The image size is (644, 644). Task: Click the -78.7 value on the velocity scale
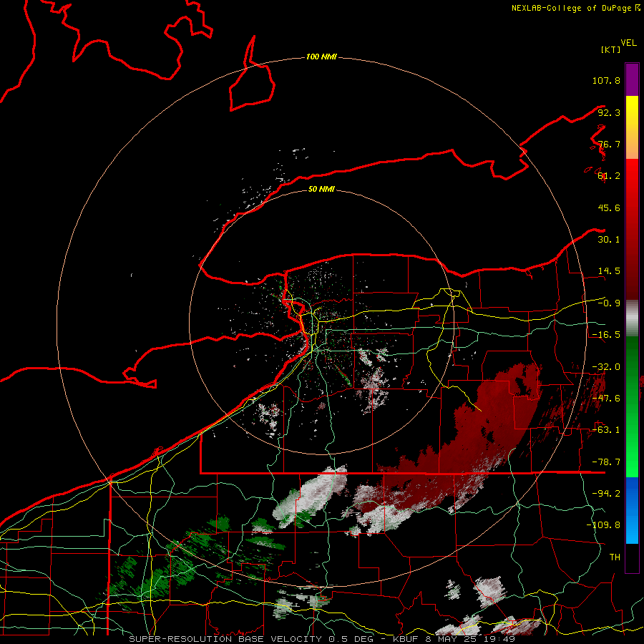606,462
